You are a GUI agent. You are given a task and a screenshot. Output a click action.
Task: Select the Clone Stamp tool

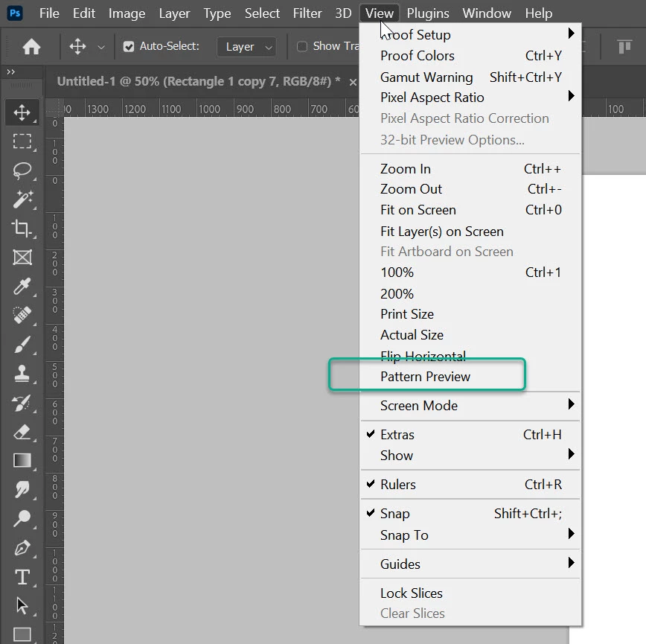(x=22, y=373)
